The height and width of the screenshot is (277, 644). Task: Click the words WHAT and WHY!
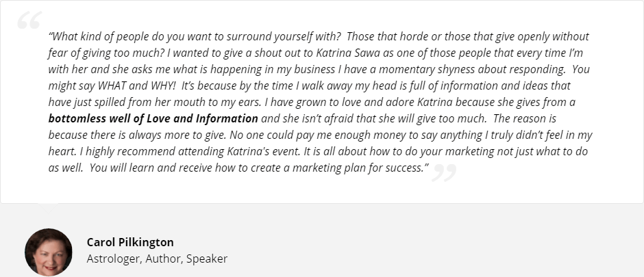(x=137, y=85)
